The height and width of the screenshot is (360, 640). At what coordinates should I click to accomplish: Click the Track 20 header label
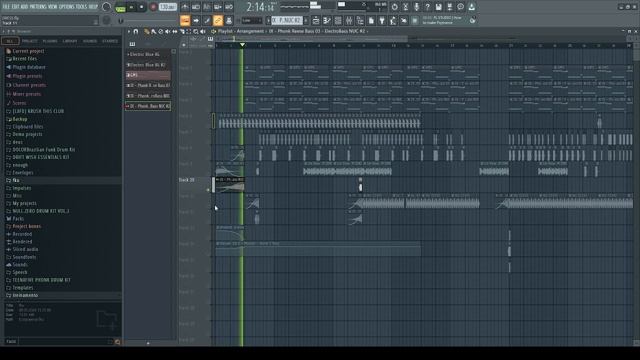pos(187,180)
